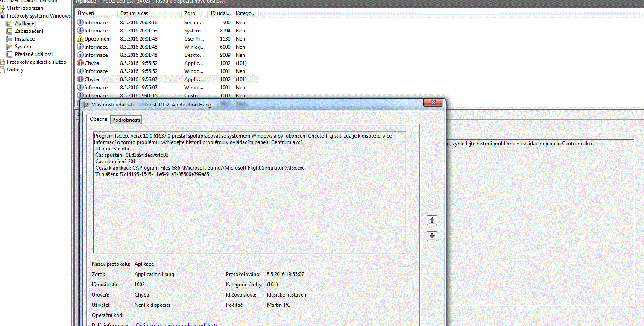Screen dimensions: 644x326
Task: Click the Informace 19:55:52 Windo... row
Action: click(x=167, y=71)
